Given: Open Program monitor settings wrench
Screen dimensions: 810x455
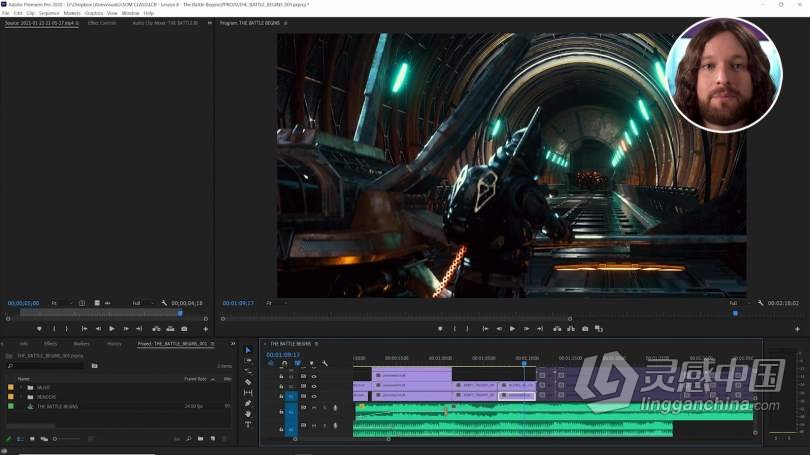Looking at the screenshot, I should 760,303.
